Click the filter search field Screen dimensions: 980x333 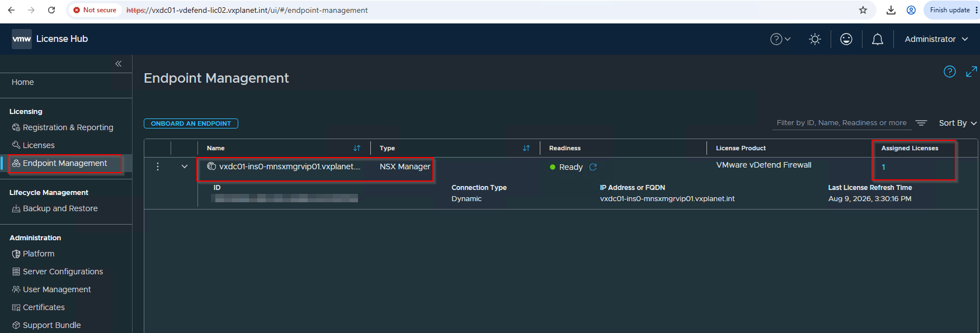(841, 123)
